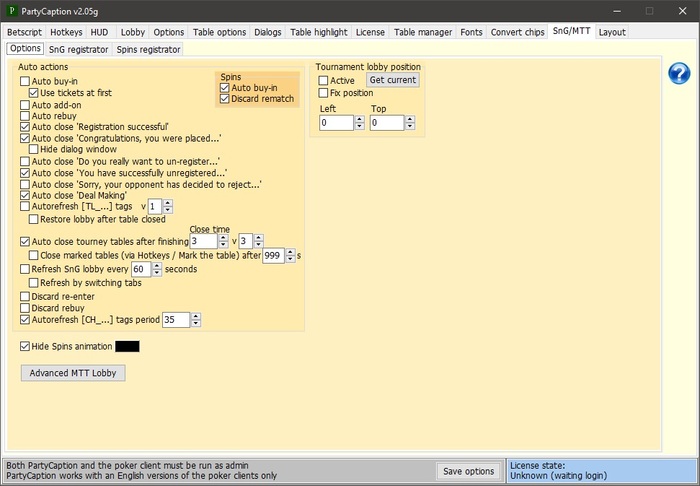This screenshot has height=486, width=700.
Task: Enable Autorefresh [TL_...] tags checkbox
Action: [x=25, y=206]
